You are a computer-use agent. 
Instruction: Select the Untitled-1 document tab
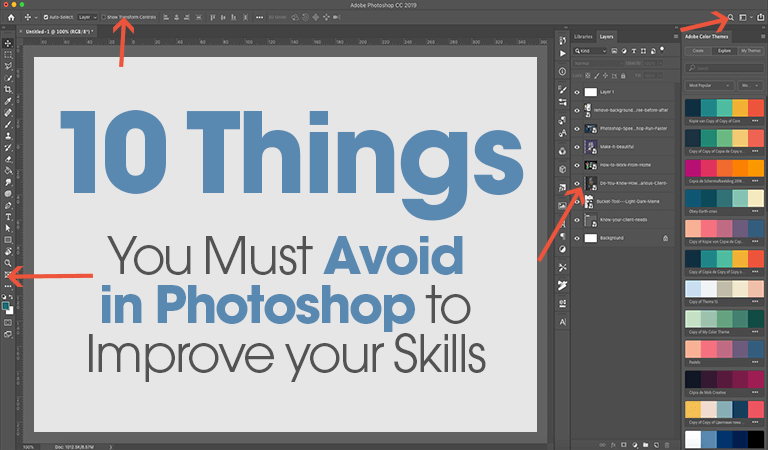[59, 31]
